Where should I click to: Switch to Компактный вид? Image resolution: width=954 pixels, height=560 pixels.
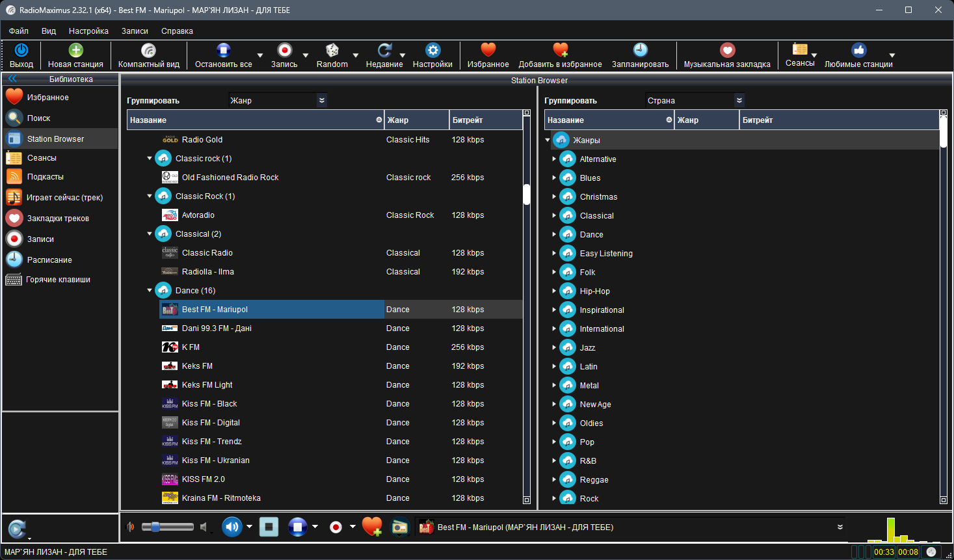pos(149,55)
